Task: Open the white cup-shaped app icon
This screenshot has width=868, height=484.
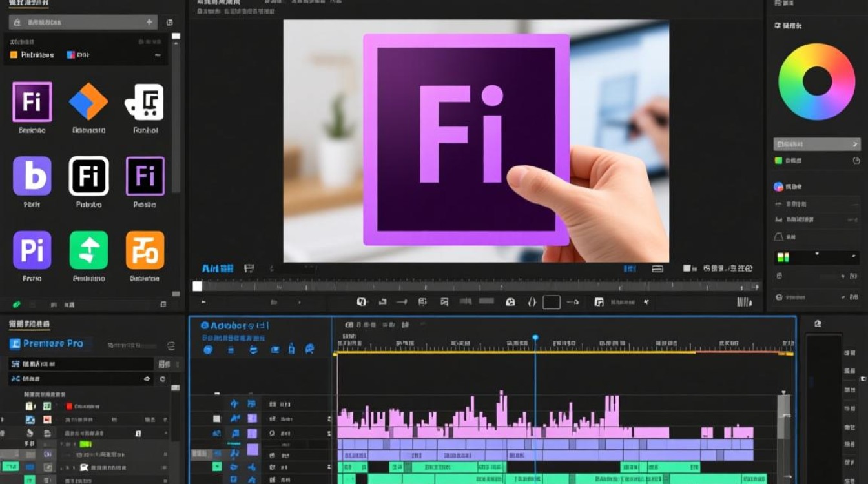Action: [x=145, y=102]
